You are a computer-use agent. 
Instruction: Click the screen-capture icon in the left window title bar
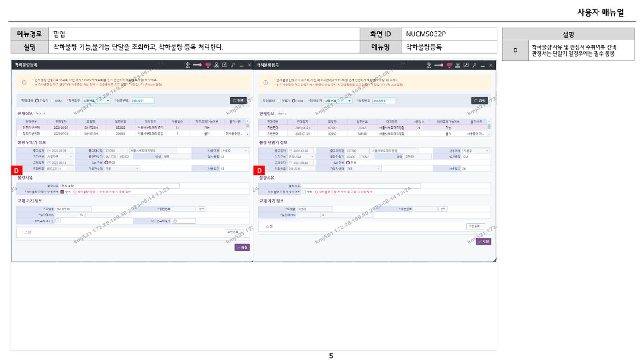(x=224, y=65)
